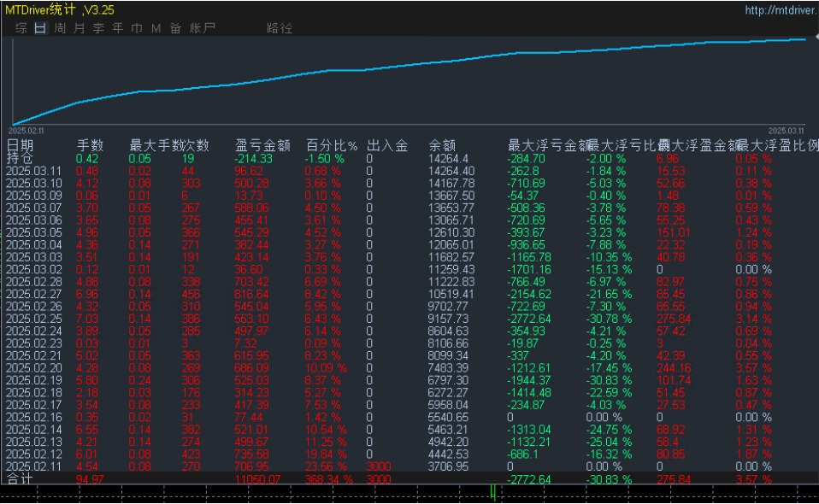Viewport: 819px width, 504px height.
Task: Open the 季 quarterly tab
Action: click(99, 28)
